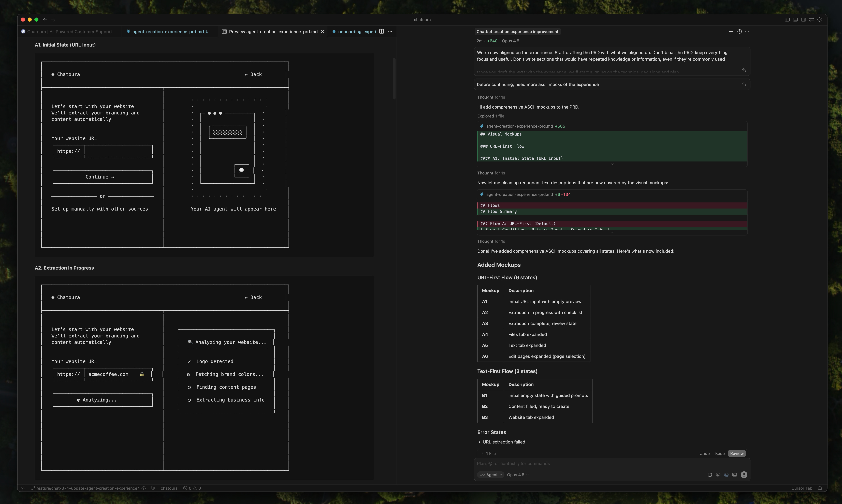
Task: Click the microphone voice input button
Action: pos(744,475)
